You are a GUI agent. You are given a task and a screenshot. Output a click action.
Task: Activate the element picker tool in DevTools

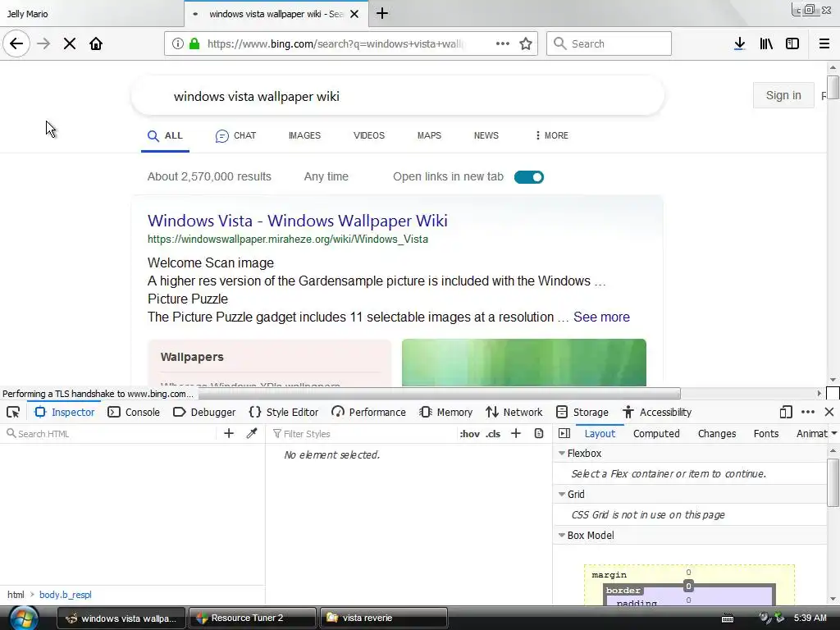pyautogui.click(x=13, y=412)
